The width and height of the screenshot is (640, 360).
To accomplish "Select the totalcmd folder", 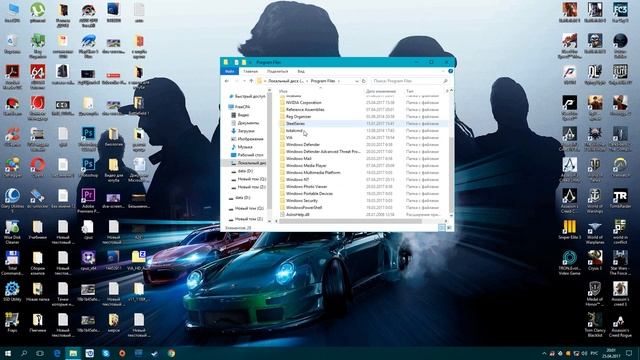I will pos(294,131).
